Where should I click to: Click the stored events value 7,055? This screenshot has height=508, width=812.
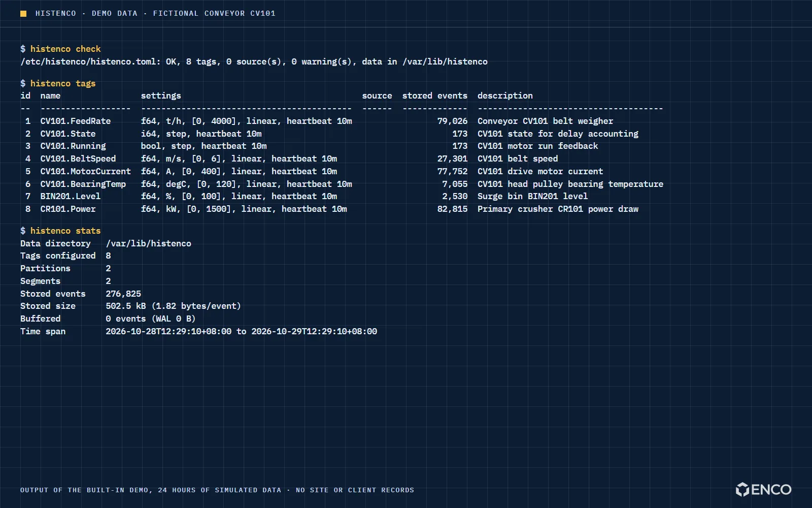point(455,184)
